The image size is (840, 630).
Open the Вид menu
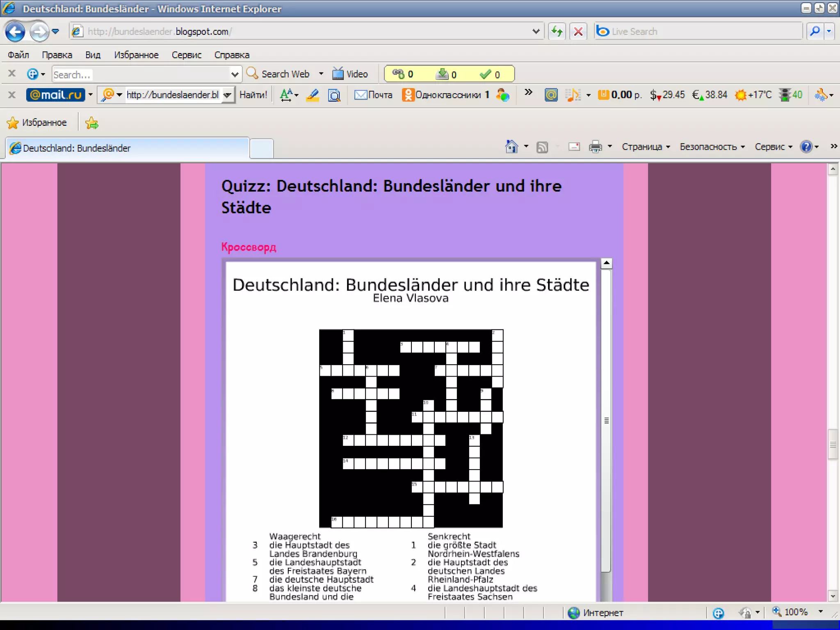click(93, 55)
